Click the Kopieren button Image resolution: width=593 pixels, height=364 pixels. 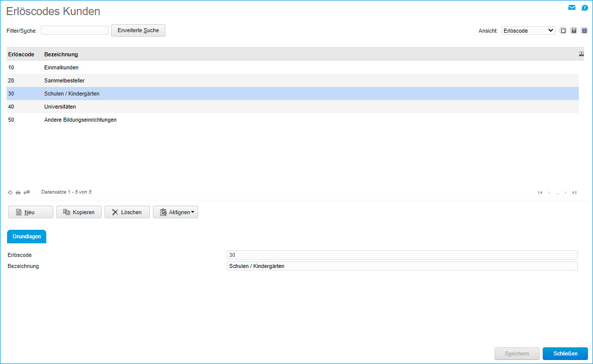[x=78, y=212]
